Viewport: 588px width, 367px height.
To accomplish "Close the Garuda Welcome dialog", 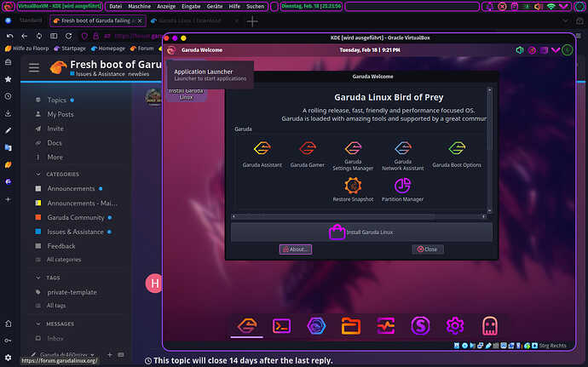I will click(x=428, y=249).
